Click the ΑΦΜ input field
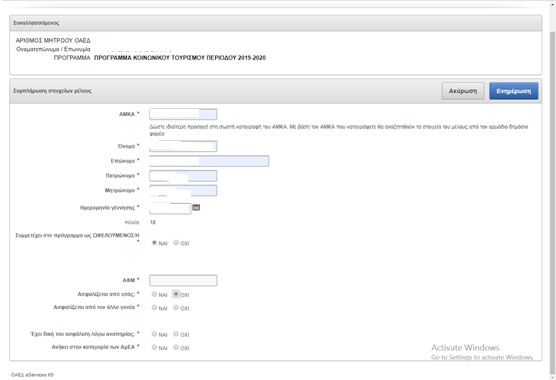Image resolution: width=556 pixels, height=380 pixels. 183,280
